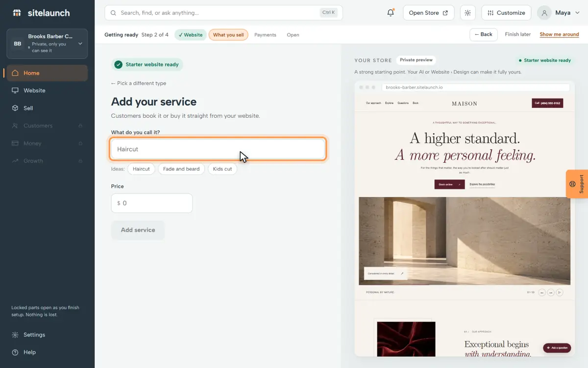Focus the service name input field

coord(218,149)
